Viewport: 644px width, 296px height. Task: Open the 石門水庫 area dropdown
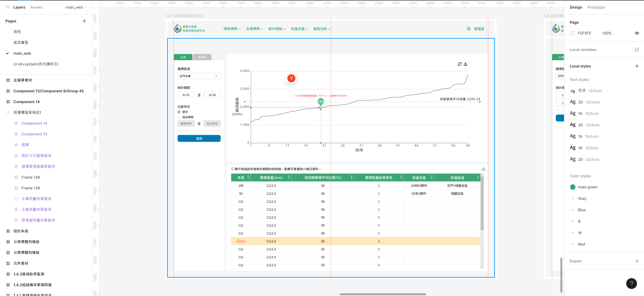pos(199,76)
